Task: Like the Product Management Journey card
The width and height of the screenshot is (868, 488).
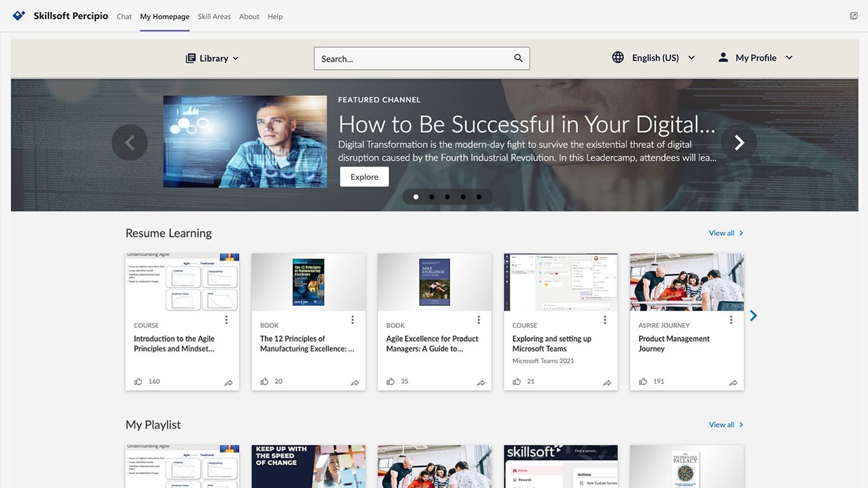Action: 643,381
